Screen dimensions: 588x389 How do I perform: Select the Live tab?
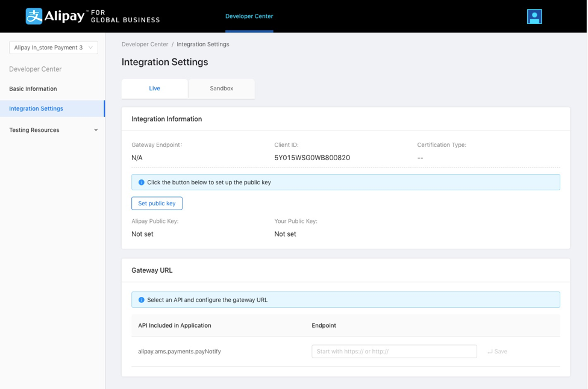[x=155, y=89]
